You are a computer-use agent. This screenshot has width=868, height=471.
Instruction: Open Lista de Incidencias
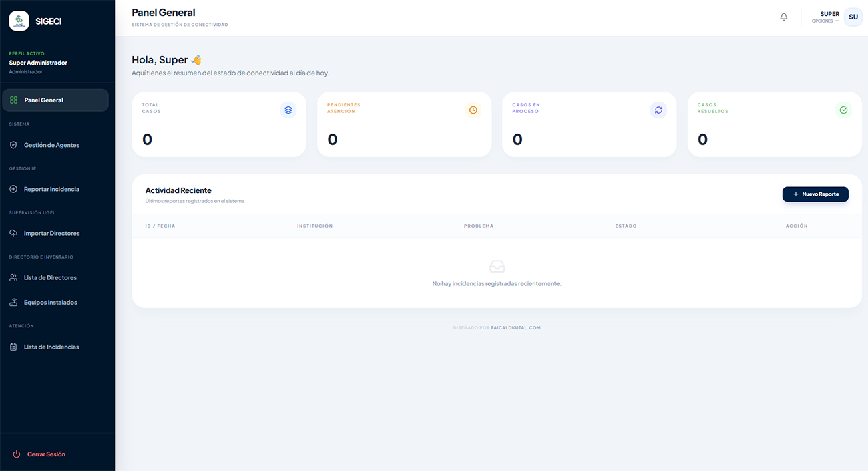click(x=51, y=347)
